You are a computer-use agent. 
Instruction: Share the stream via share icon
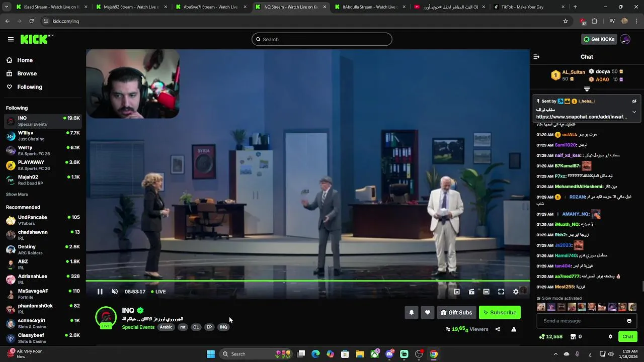(x=498, y=329)
